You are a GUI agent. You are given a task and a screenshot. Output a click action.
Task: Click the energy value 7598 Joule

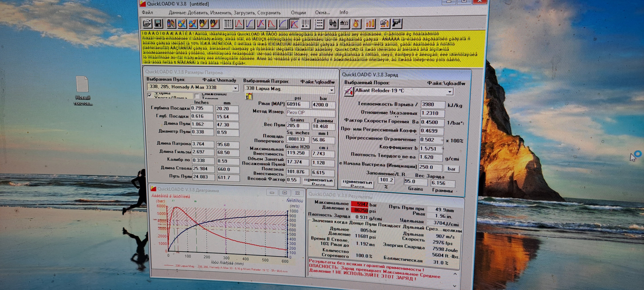pyautogui.click(x=445, y=249)
